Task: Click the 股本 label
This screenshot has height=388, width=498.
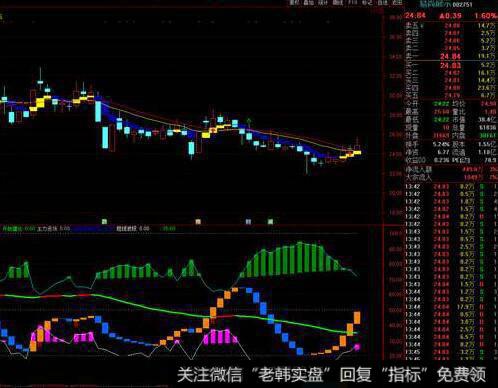Action: click(x=459, y=144)
